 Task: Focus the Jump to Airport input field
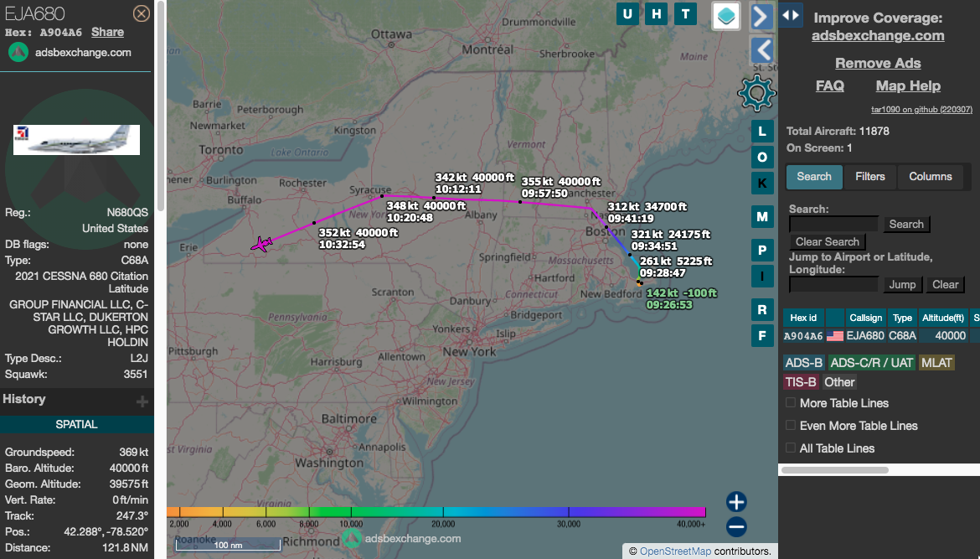point(833,284)
